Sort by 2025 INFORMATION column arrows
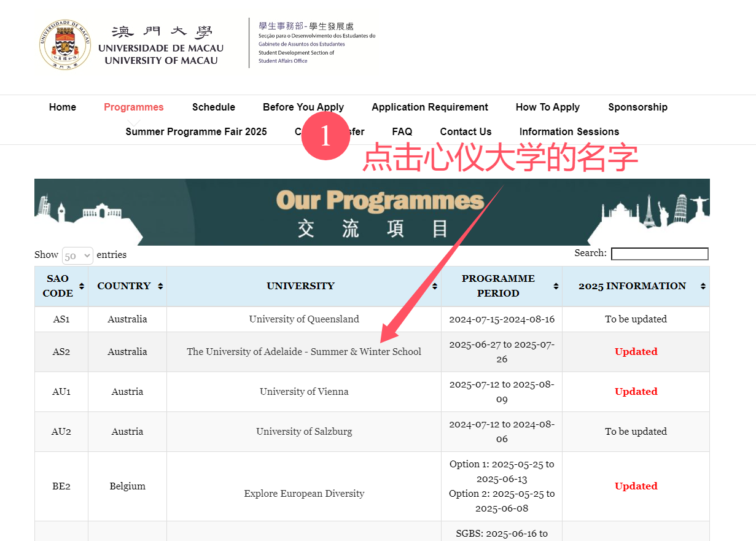Screen dimensions: 756x541 pos(703,286)
